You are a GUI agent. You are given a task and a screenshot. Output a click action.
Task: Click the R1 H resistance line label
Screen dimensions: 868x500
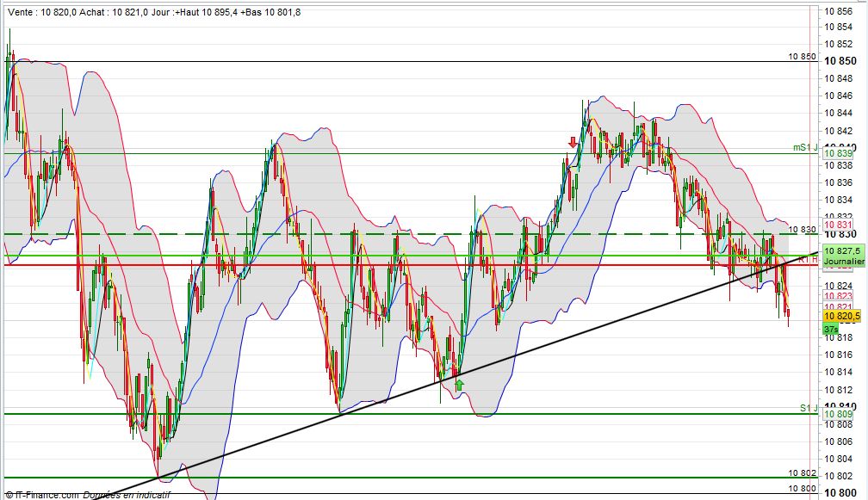pyautogui.click(x=808, y=259)
